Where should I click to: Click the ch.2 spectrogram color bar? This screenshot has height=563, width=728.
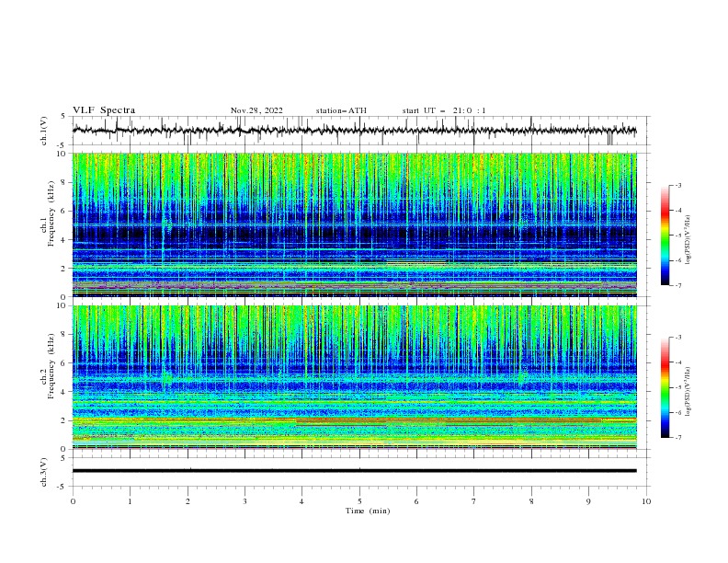click(x=665, y=387)
